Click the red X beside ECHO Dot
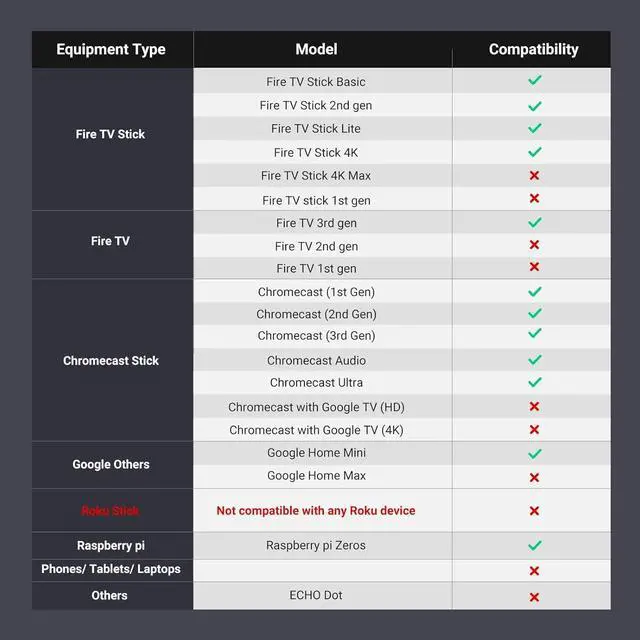The height and width of the screenshot is (640, 640). [x=534, y=596]
